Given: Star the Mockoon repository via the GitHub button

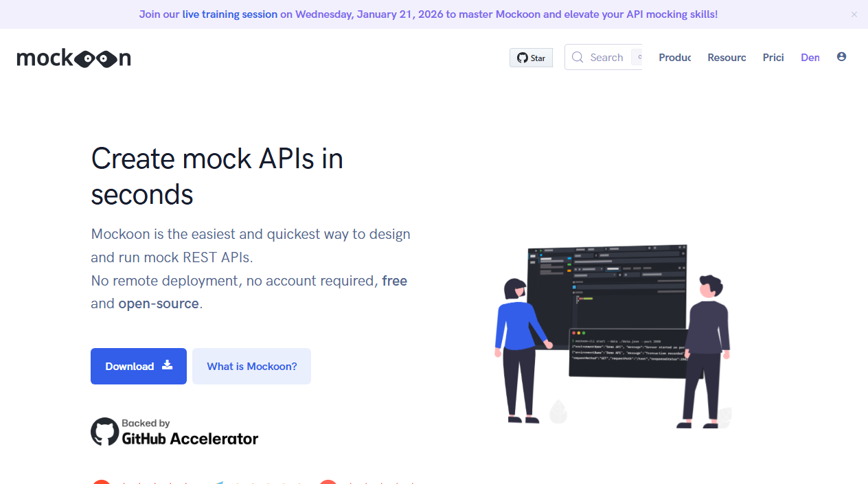Looking at the screenshot, I should pos(531,57).
